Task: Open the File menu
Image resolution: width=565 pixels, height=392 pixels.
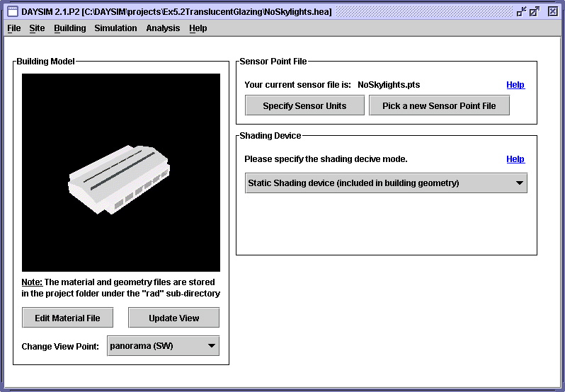Action: pyautogui.click(x=14, y=28)
